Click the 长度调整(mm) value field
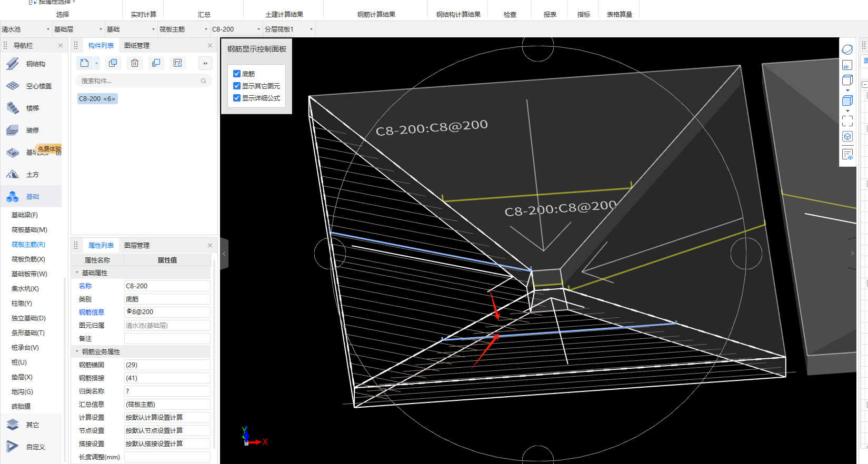The width and height of the screenshot is (868, 464). 167,457
